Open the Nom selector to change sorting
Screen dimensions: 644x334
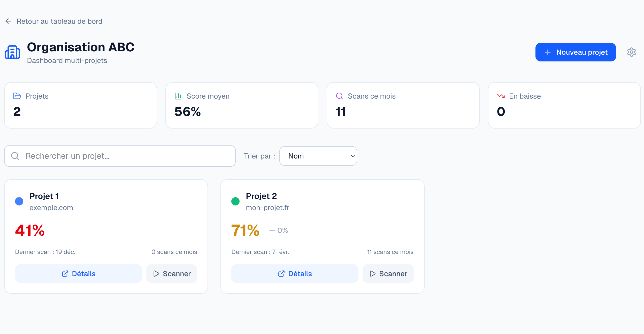click(x=318, y=156)
